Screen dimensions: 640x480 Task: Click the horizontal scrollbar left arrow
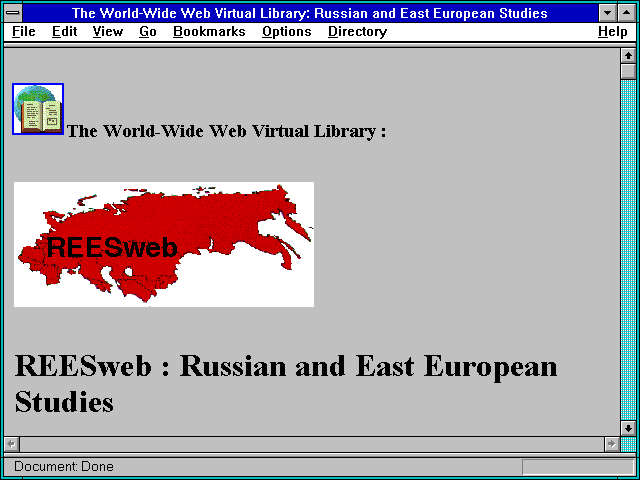12,444
